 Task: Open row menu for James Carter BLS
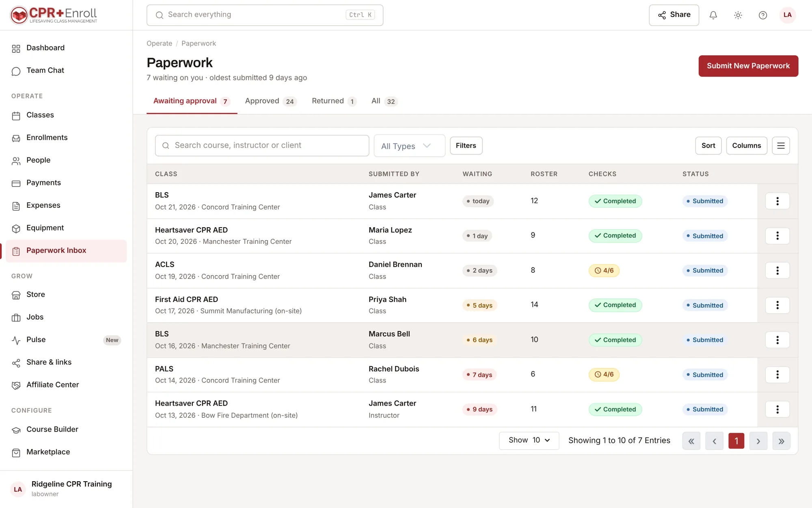click(x=777, y=201)
